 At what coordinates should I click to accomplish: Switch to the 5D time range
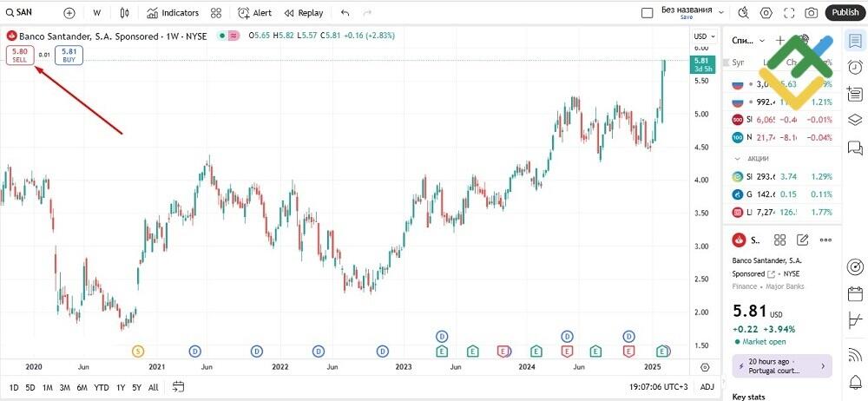tap(30, 387)
